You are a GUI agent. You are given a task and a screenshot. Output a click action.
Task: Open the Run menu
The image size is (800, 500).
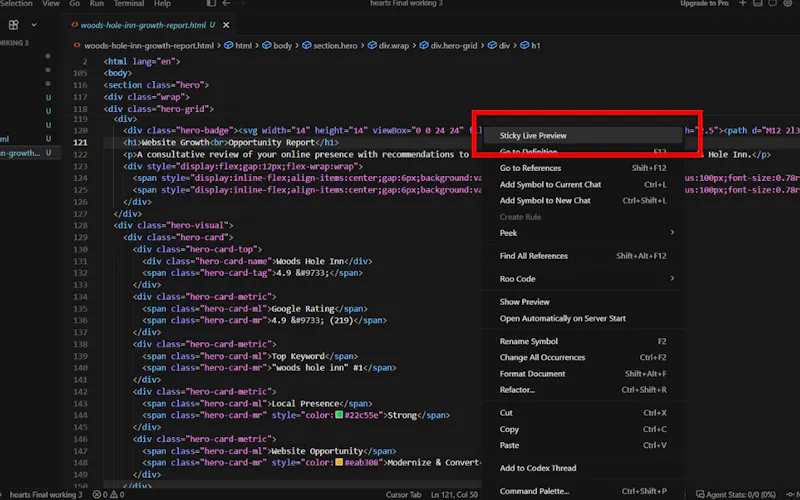click(x=96, y=4)
